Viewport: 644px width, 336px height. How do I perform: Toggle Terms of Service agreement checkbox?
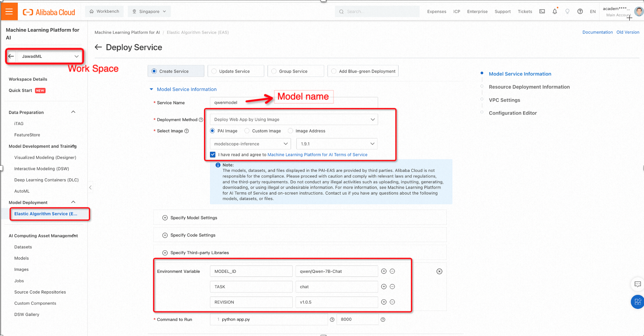213,155
